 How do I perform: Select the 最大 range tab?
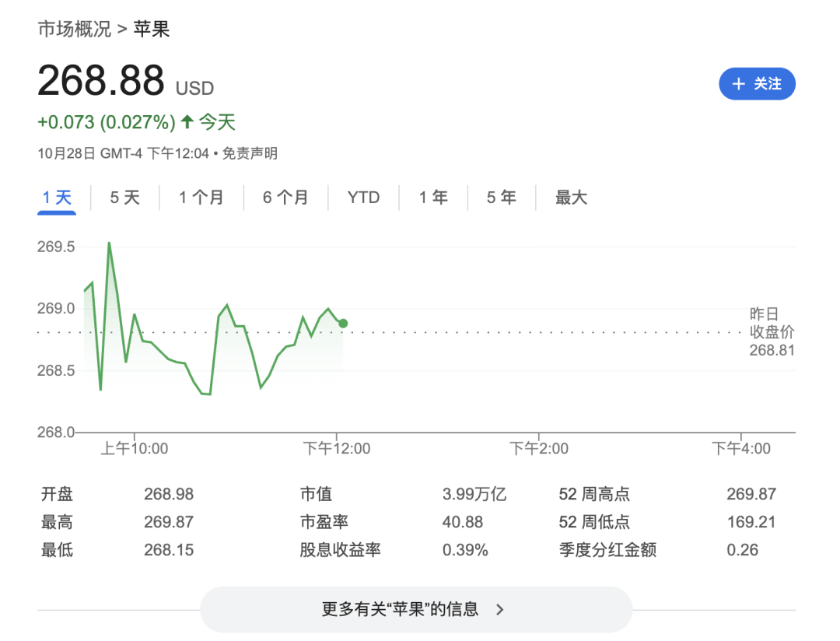coord(571,198)
